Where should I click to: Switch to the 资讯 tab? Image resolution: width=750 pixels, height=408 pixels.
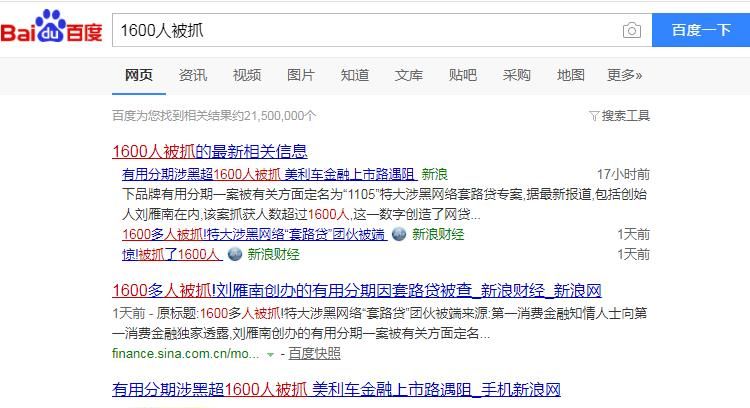193,75
